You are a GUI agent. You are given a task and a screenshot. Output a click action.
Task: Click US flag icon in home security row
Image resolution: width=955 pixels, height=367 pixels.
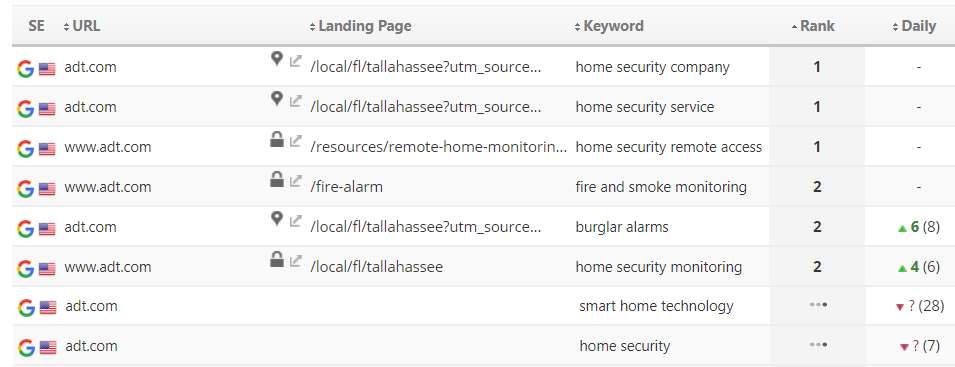click(x=48, y=348)
